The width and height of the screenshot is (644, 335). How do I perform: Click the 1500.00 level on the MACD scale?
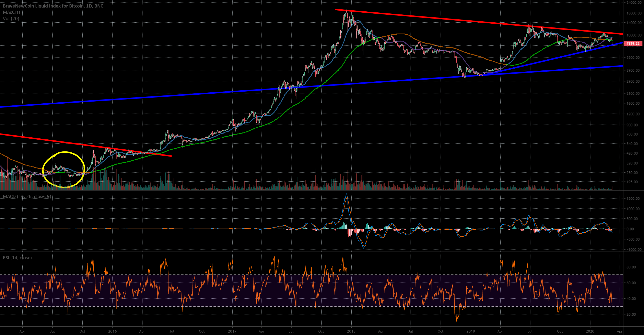click(633, 198)
